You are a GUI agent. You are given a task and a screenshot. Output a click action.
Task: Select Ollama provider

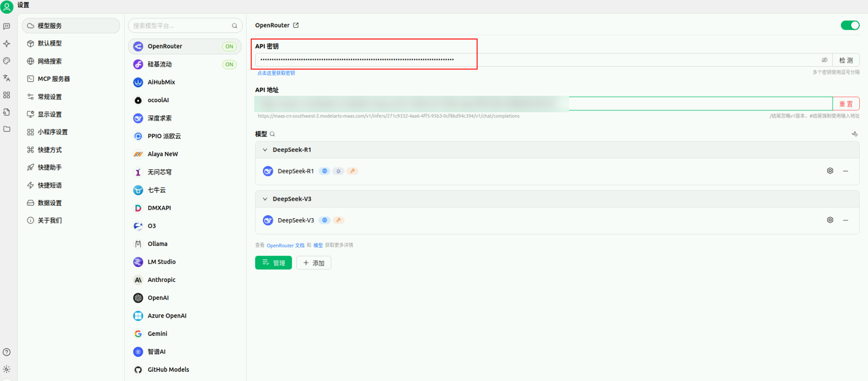pyautogui.click(x=184, y=244)
